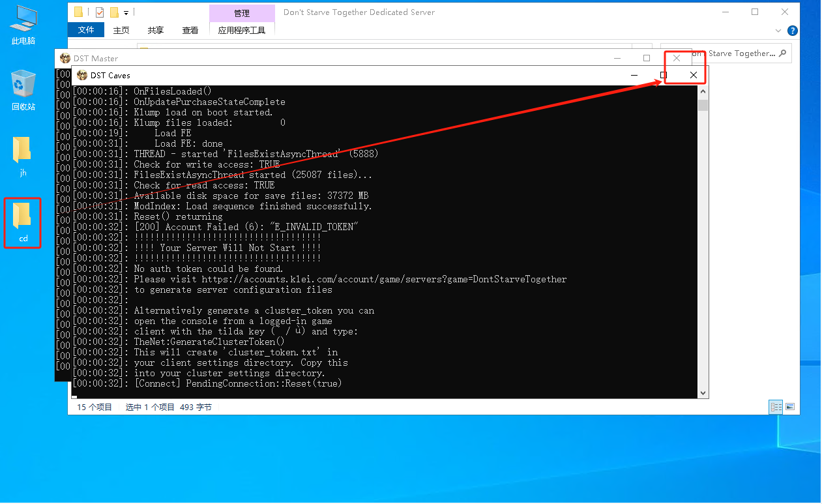Viewport: 822px width, 504px height.
Task: Click the TheNet:GenerateClusterToken() log line
Action: 179,342
